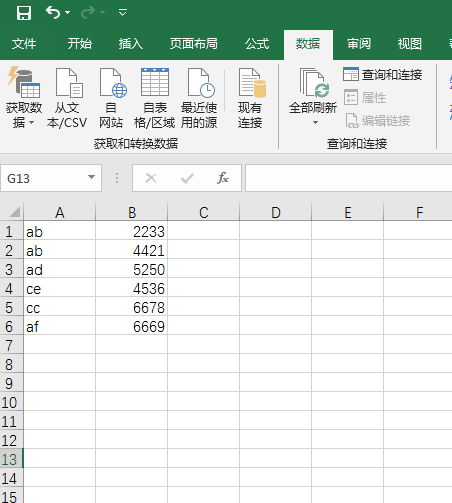Click the Undo arrow icon
Image resolution: width=452 pixels, height=503 pixels.
tap(53, 13)
